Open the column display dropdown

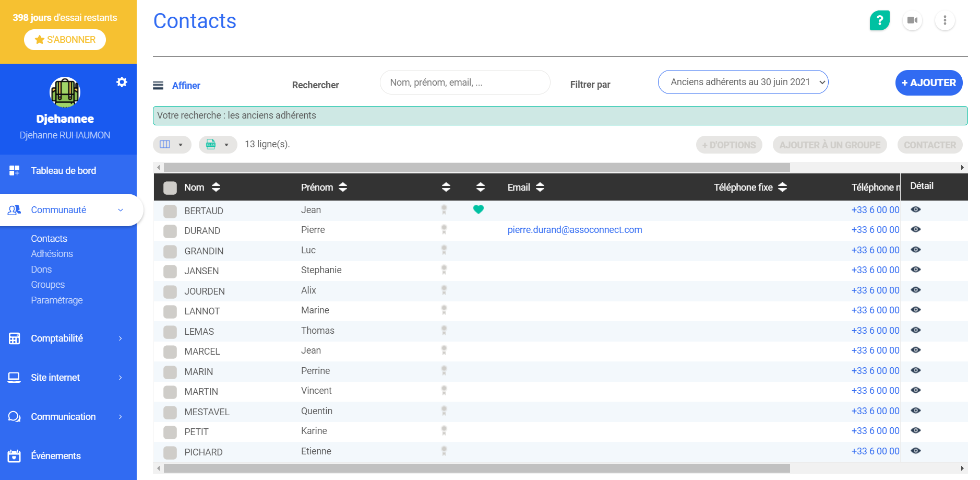pos(172,145)
